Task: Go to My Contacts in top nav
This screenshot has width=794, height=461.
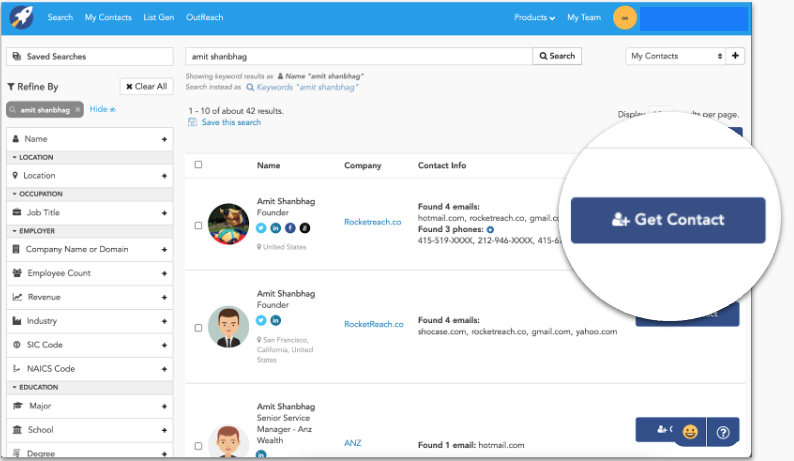Action: point(108,17)
